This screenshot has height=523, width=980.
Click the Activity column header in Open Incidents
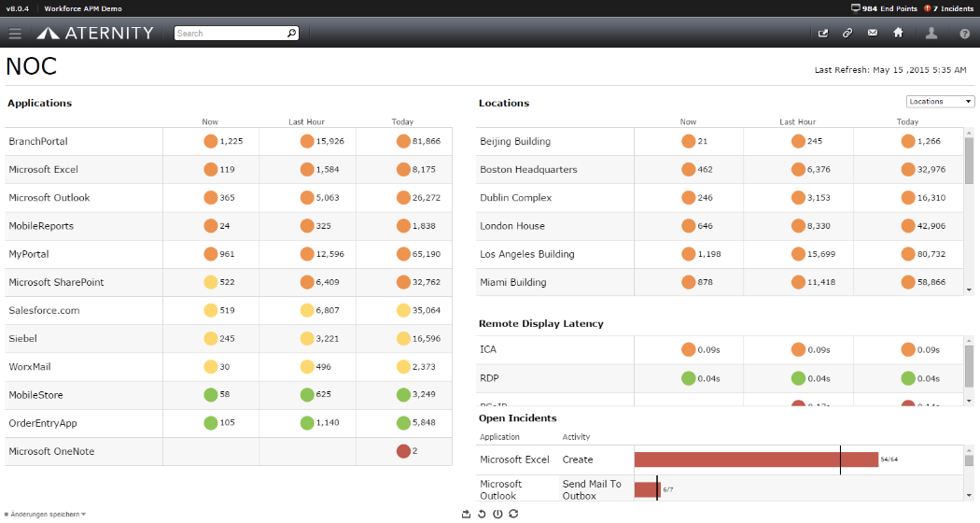coord(576,437)
